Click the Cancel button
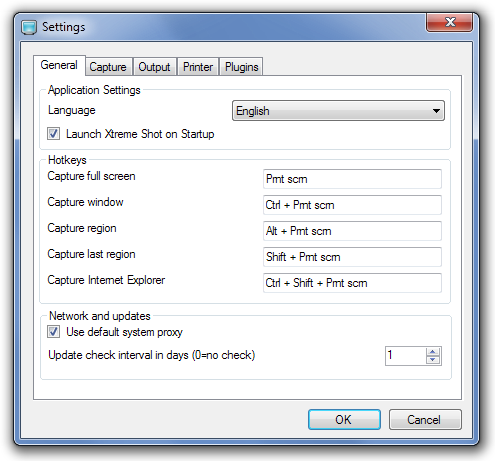 point(425,420)
